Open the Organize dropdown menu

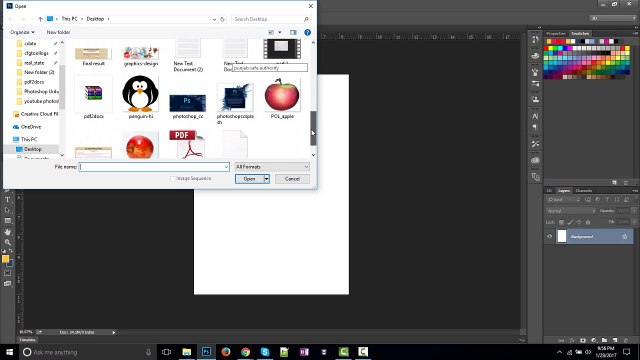[x=22, y=32]
